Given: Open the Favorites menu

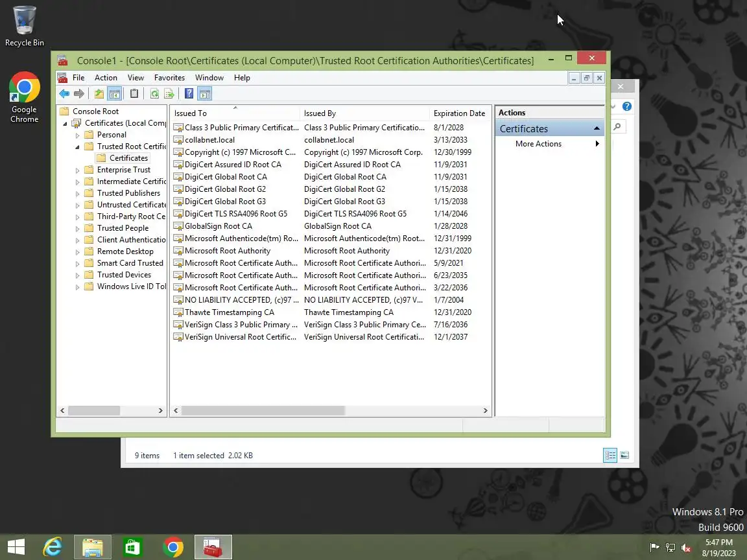Looking at the screenshot, I should point(169,78).
